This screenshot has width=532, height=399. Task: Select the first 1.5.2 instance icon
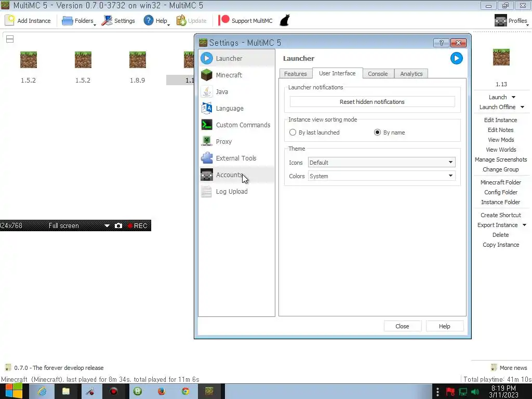[x=29, y=60]
